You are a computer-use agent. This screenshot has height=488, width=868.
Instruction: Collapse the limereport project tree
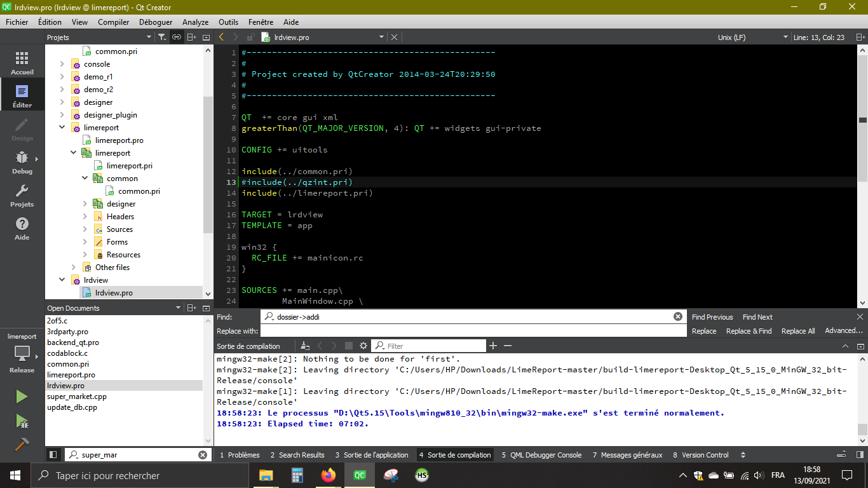pos(62,126)
